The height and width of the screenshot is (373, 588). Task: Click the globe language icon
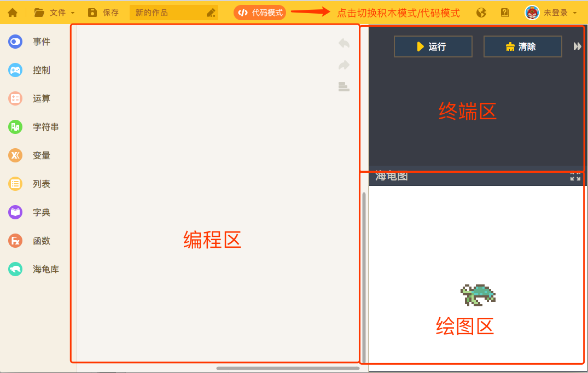pyautogui.click(x=481, y=13)
